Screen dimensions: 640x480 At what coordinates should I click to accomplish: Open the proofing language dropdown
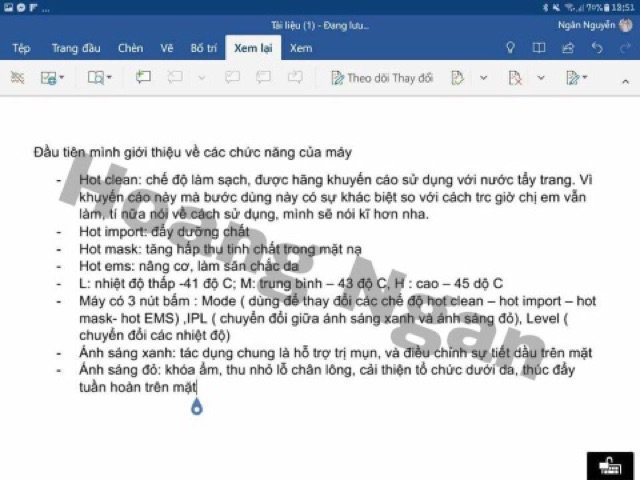point(52,78)
